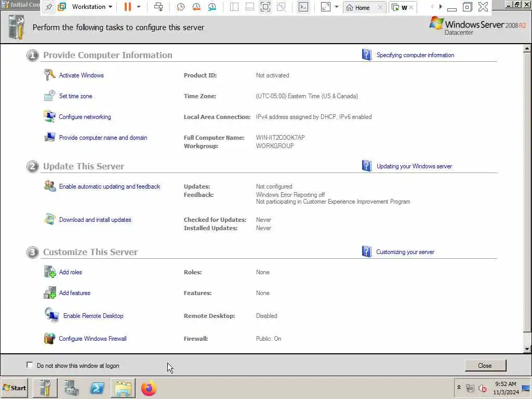532x399 pixels.
Task: Click help book icon beside Updating your Windows server
Action: 367,166
